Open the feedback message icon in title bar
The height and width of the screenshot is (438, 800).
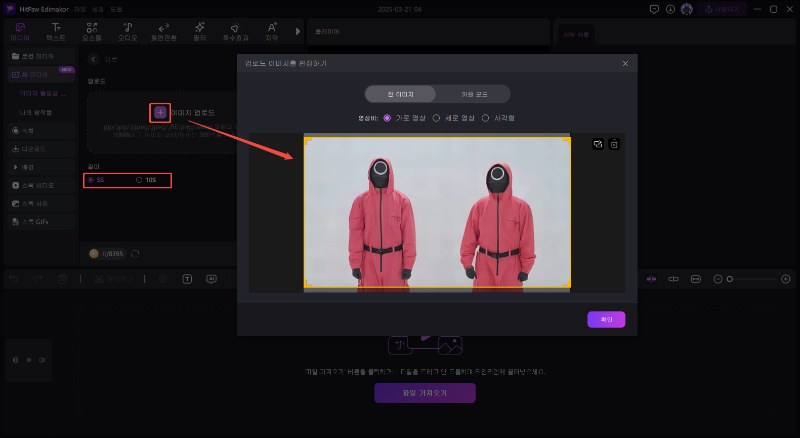click(654, 9)
